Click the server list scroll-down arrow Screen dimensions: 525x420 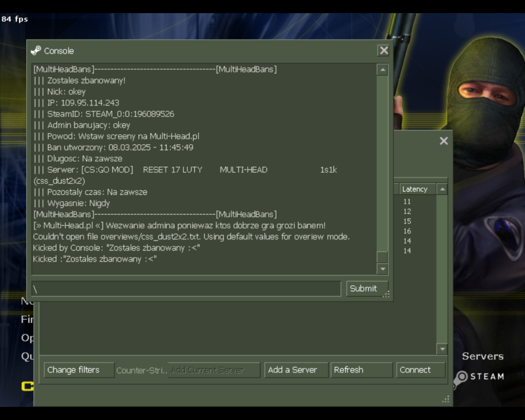click(x=442, y=348)
